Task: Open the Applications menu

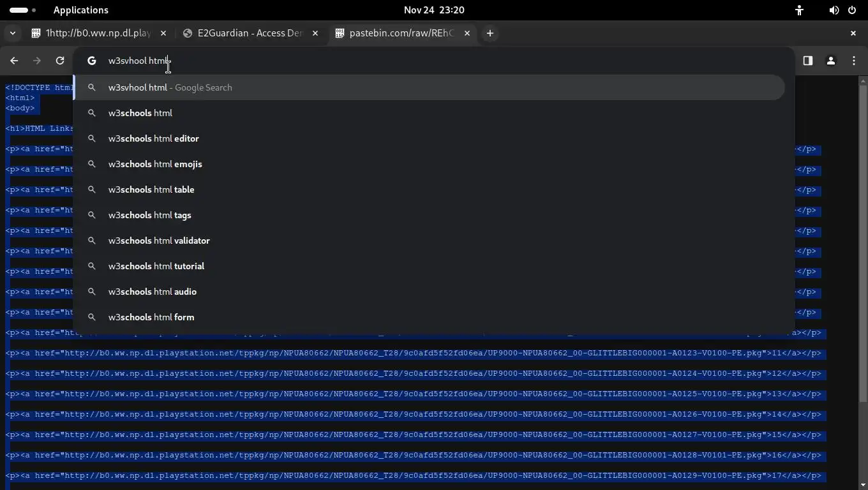Action: pos(81,10)
